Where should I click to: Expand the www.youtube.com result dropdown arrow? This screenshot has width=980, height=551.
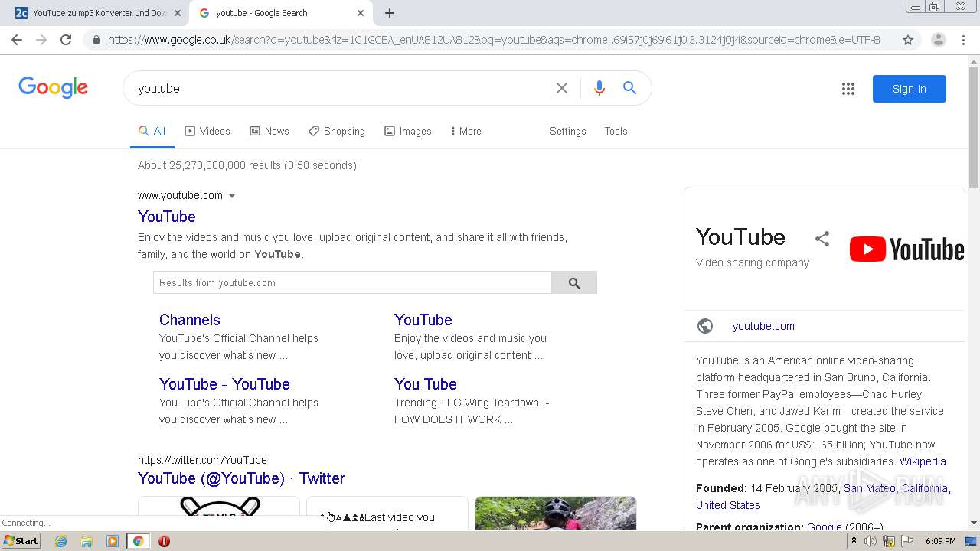coord(232,196)
